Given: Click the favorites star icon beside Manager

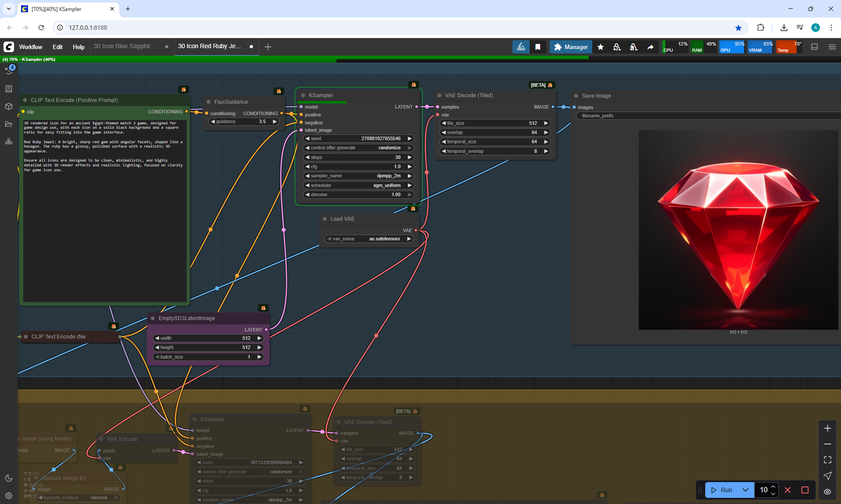Looking at the screenshot, I should pyautogui.click(x=601, y=47).
